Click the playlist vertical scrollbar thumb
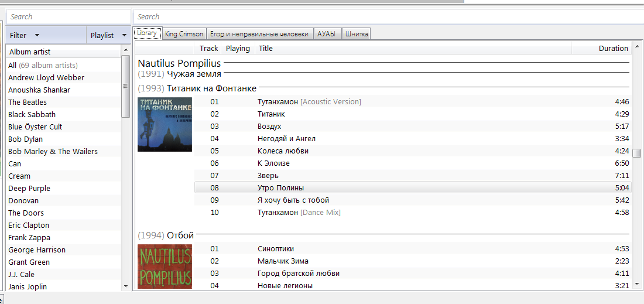The image size is (644, 304). click(637, 153)
